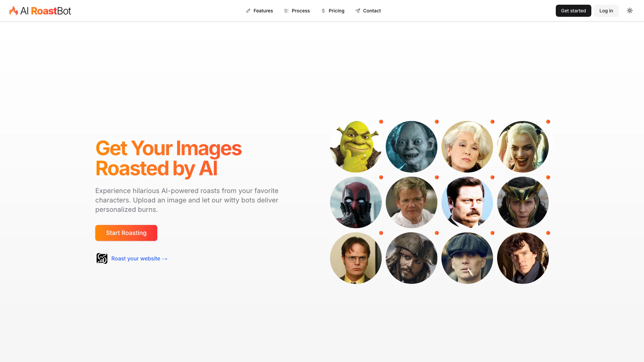Select the horned gold helmet character avatar
644x362 pixels.
pos(523,202)
